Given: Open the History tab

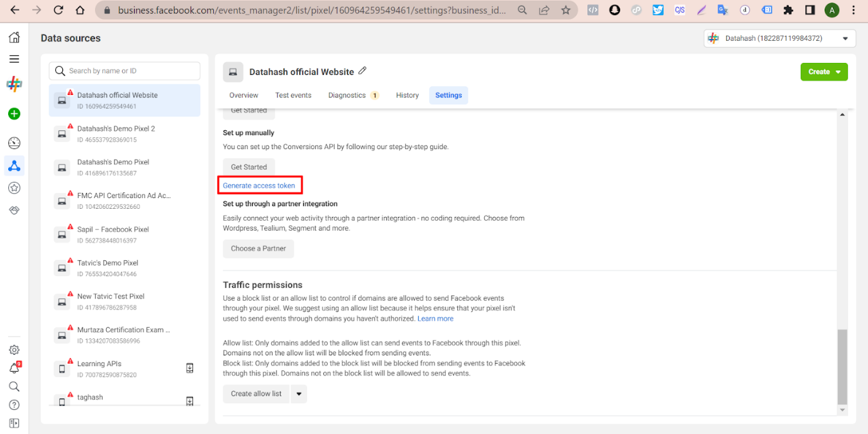Looking at the screenshot, I should (x=408, y=96).
